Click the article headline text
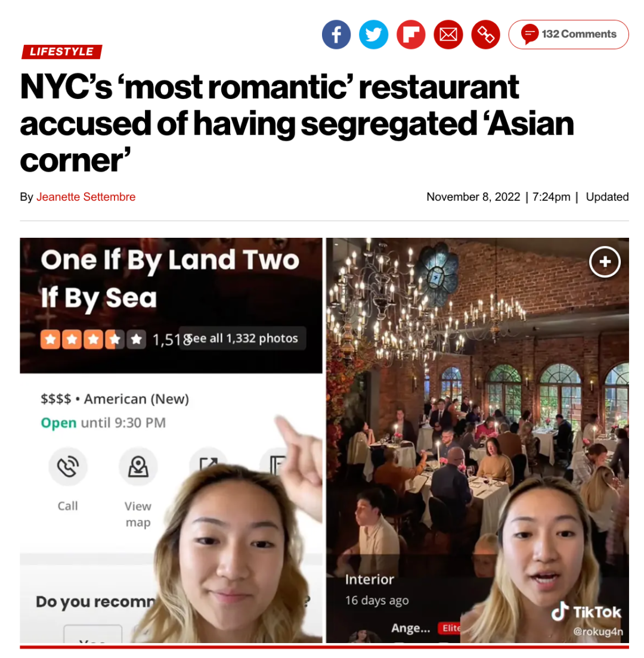 tap(296, 123)
